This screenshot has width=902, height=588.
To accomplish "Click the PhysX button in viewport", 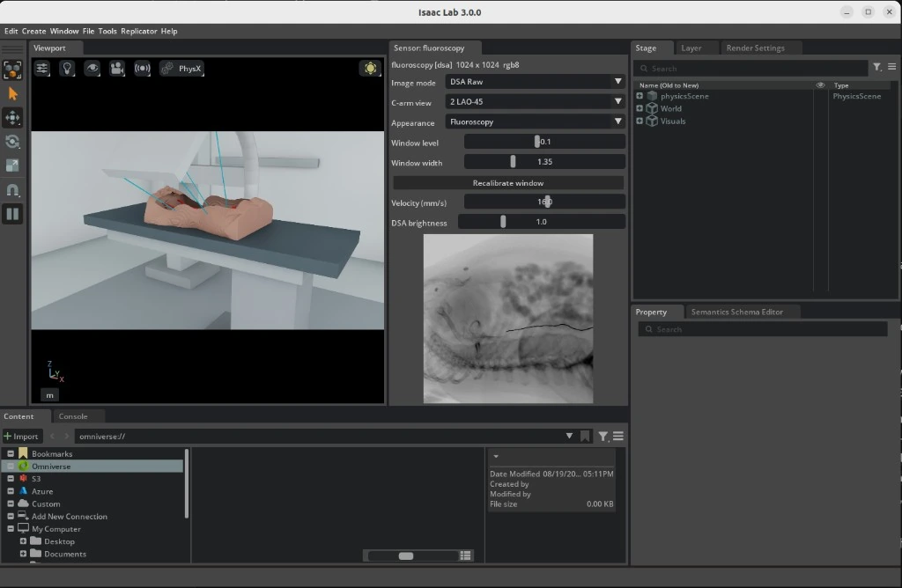I will click(181, 69).
